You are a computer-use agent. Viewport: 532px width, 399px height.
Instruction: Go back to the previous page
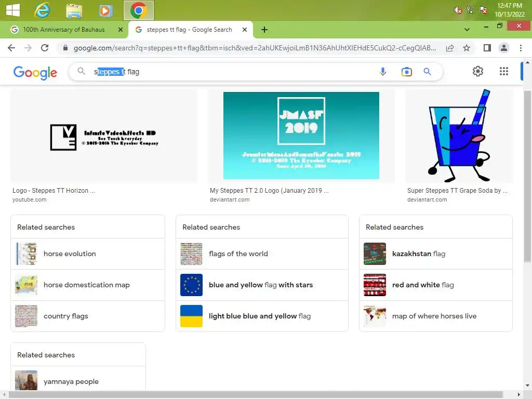[x=11, y=48]
